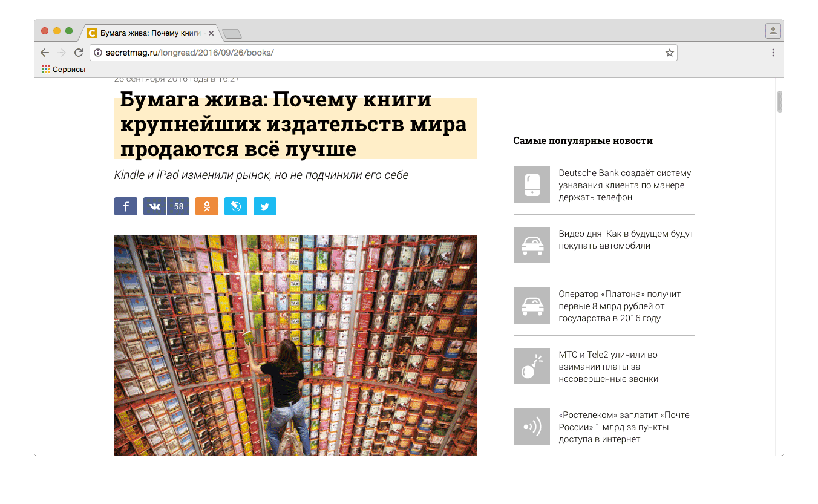
Task: Open Сервисы apps bookmark
Action: [64, 70]
